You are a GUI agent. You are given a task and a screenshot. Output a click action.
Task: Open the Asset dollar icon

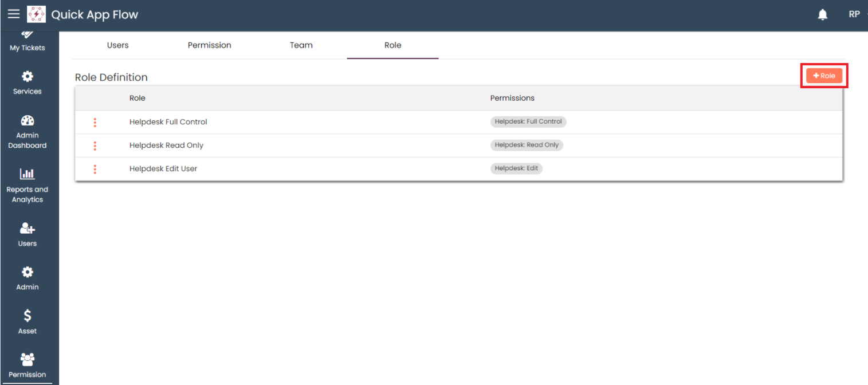pyautogui.click(x=27, y=316)
